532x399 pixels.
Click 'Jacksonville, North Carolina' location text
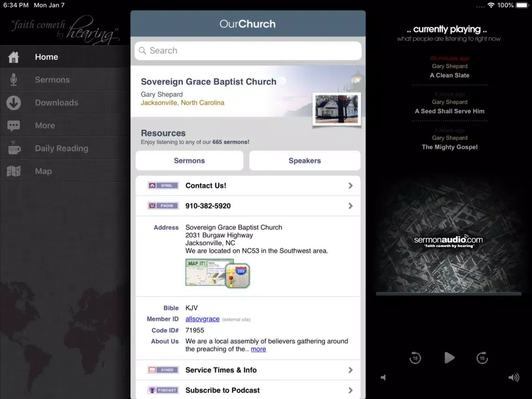click(183, 103)
